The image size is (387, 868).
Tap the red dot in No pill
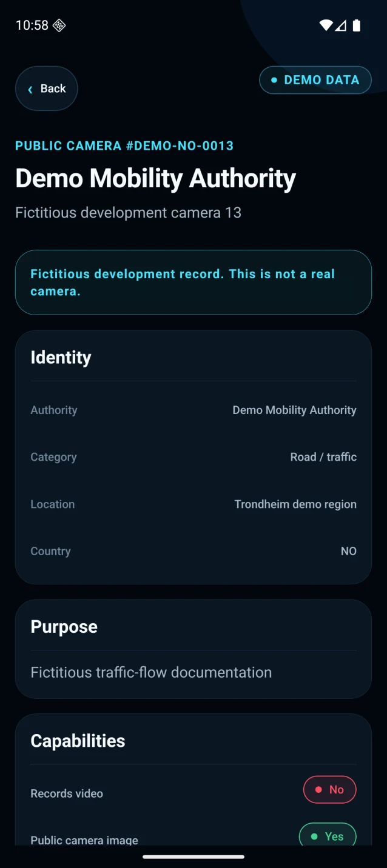318,790
